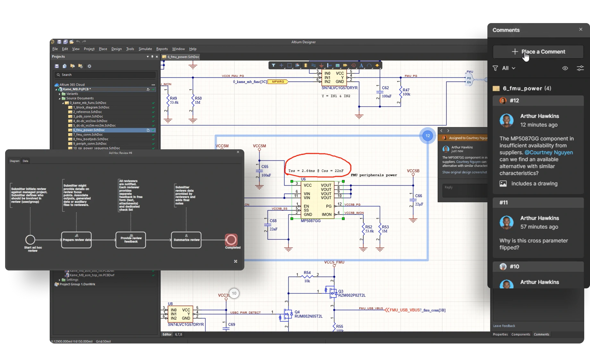The width and height of the screenshot is (590, 364).
Task: Select the place sheet symbol tool
Action: pyautogui.click(x=337, y=65)
